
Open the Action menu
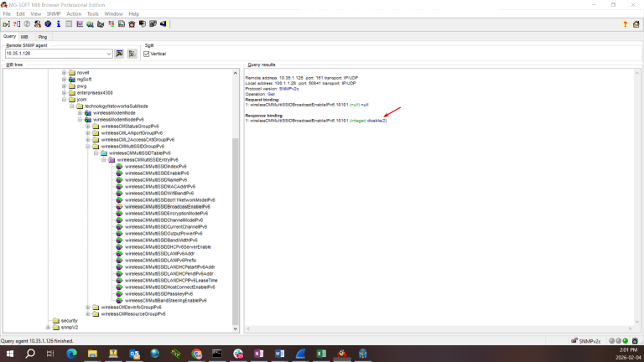click(74, 13)
